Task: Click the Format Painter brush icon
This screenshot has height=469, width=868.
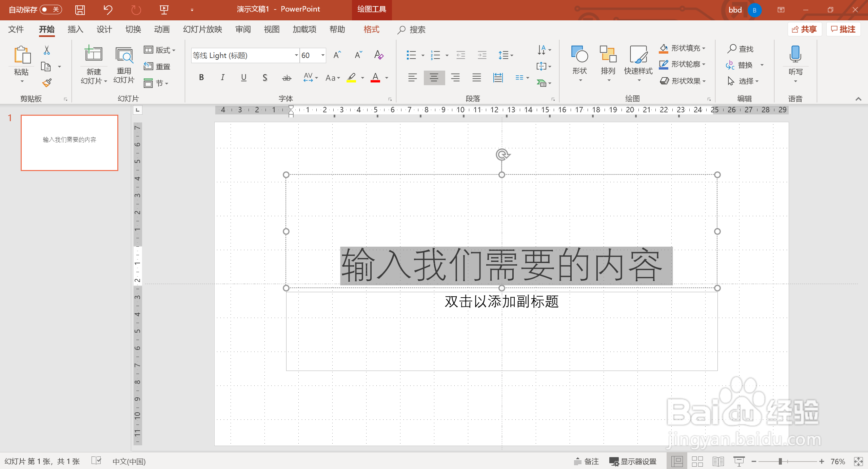Action: (47, 82)
